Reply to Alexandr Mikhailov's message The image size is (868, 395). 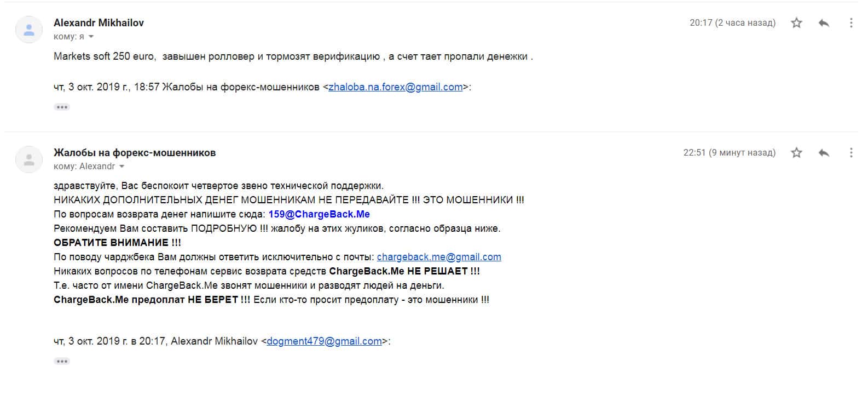824,23
